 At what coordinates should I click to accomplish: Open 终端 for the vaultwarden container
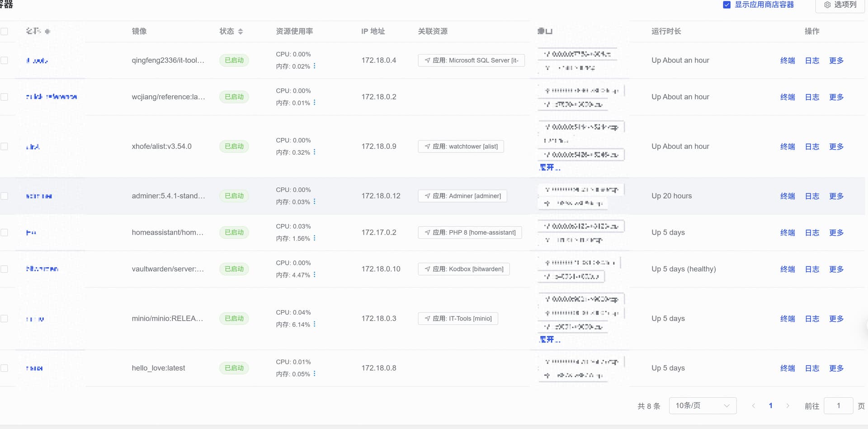pyautogui.click(x=787, y=269)
